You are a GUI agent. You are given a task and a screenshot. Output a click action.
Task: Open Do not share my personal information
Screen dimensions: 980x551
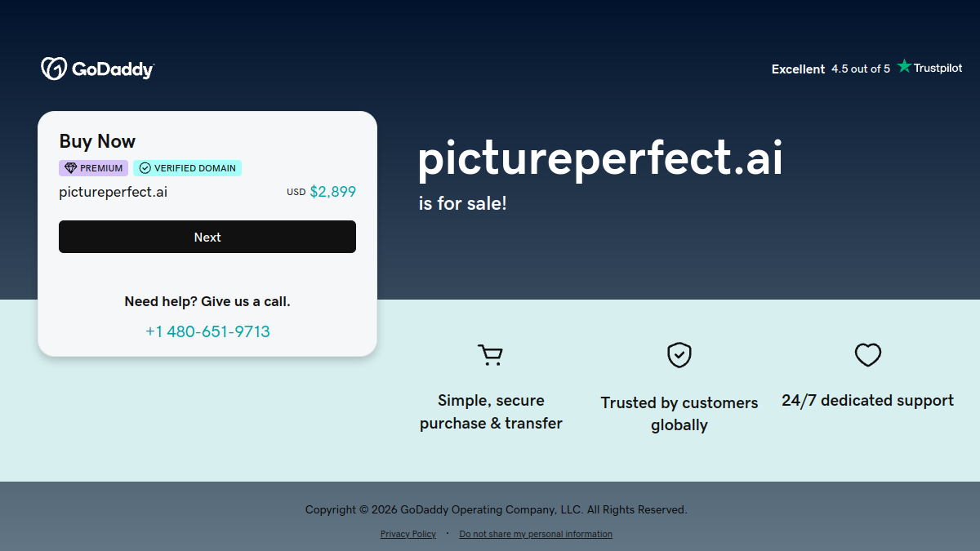tap(536, 534)
